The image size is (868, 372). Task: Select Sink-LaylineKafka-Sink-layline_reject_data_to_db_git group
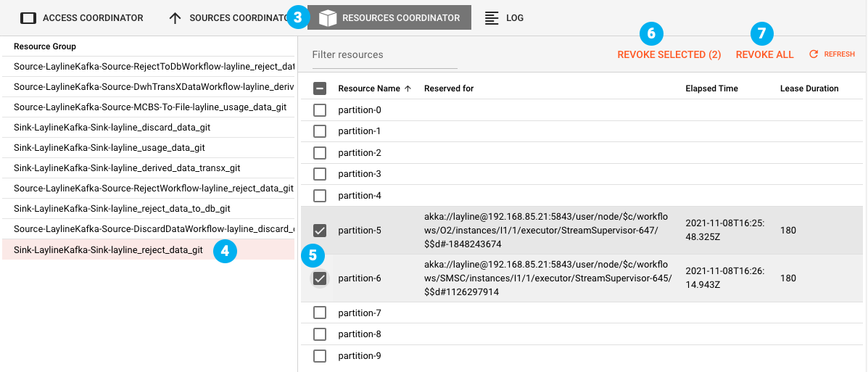click(x=122, y=209)
